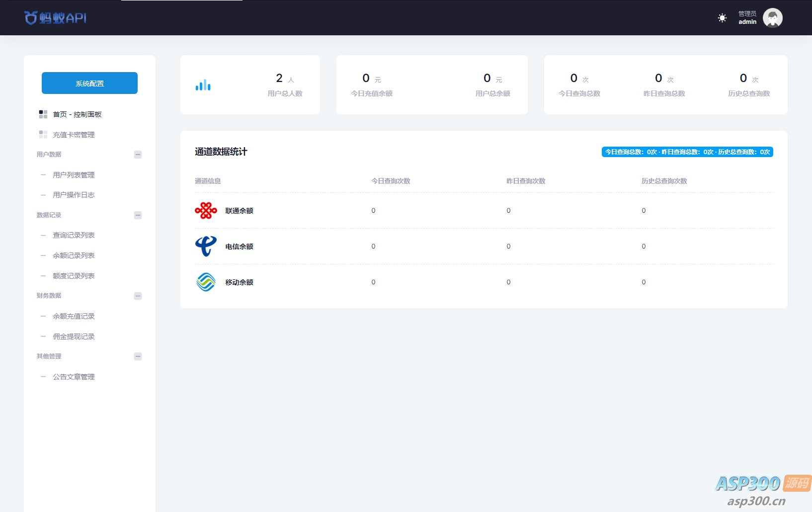Image resolution: width=812 pixels, height=512 pixels.
Task: Open 用户列表管理 in the sidebar
Action: [x=74, y=175]
